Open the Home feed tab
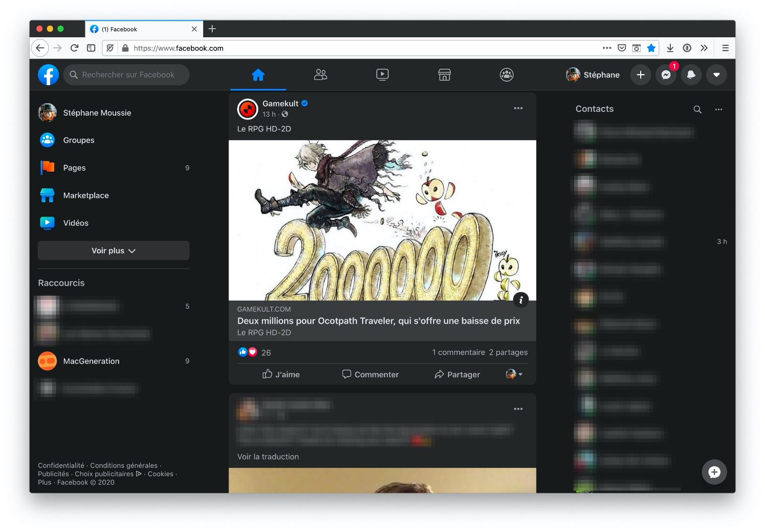The width and height of the screenshot is (765, 532). click(258, 75)
